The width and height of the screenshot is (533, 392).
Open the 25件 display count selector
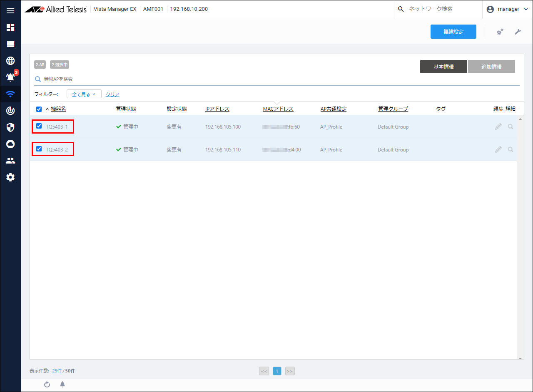click(57, 371)
